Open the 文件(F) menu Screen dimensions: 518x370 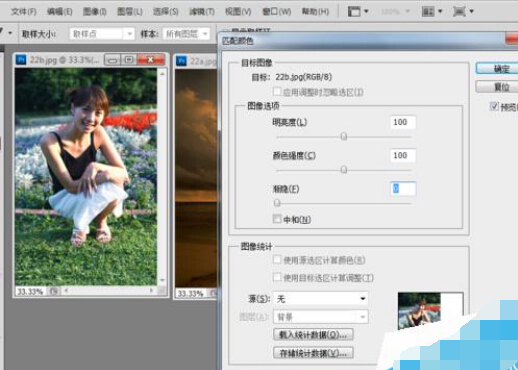[x=24, y=12]
